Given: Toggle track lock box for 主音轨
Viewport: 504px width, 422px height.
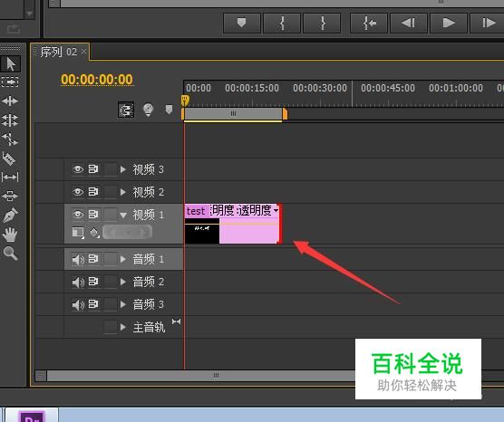Looking at the screenshot, I should tap(111, 327).
